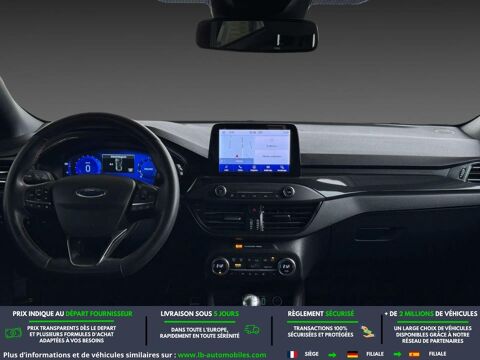This screenshot has height=360, width=480.
Task: Click the "SIÈGE" label next to French flag
Action: pyautogui.click(x=311, y=354)
